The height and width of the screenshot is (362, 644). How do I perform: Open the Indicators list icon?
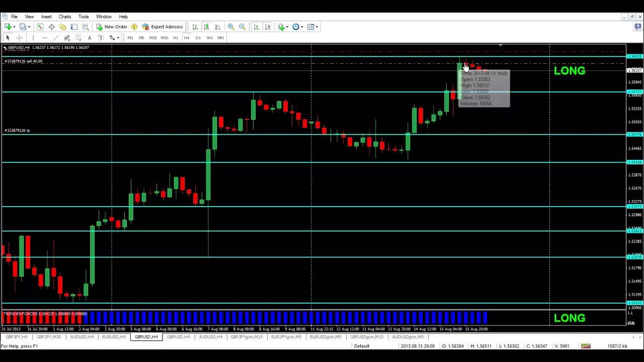click(281, 27)
